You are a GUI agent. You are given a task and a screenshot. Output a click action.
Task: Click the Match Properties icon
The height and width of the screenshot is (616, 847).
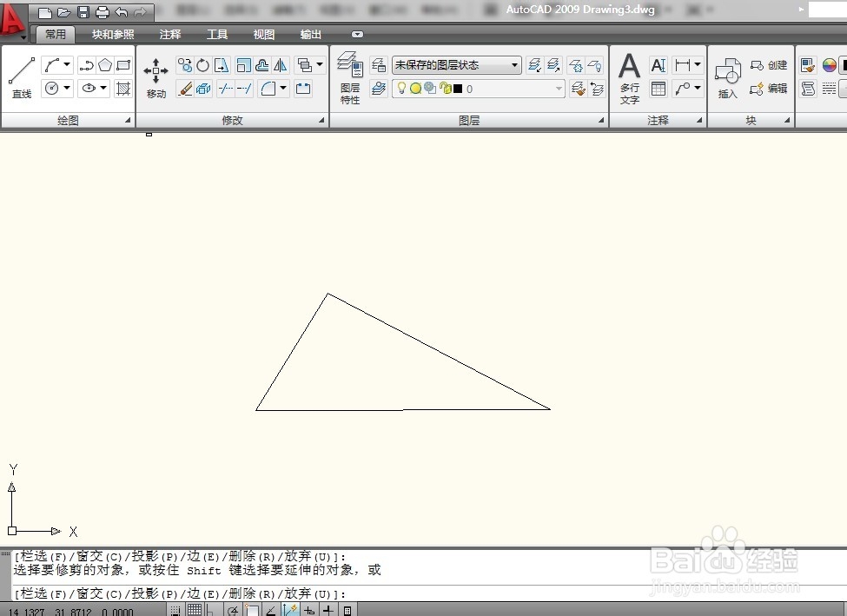click(808, 65)
